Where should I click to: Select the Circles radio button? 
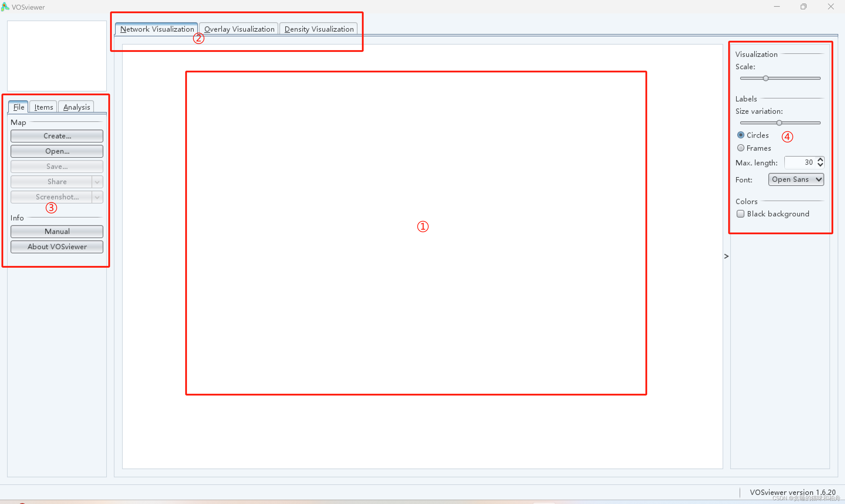point(741,135)
